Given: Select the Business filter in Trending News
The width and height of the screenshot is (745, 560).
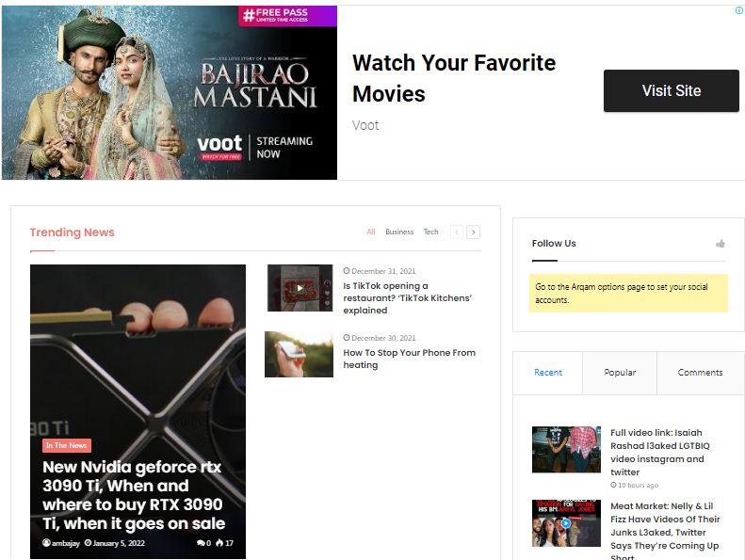Looking at the screenshot, I should [399, 232].
